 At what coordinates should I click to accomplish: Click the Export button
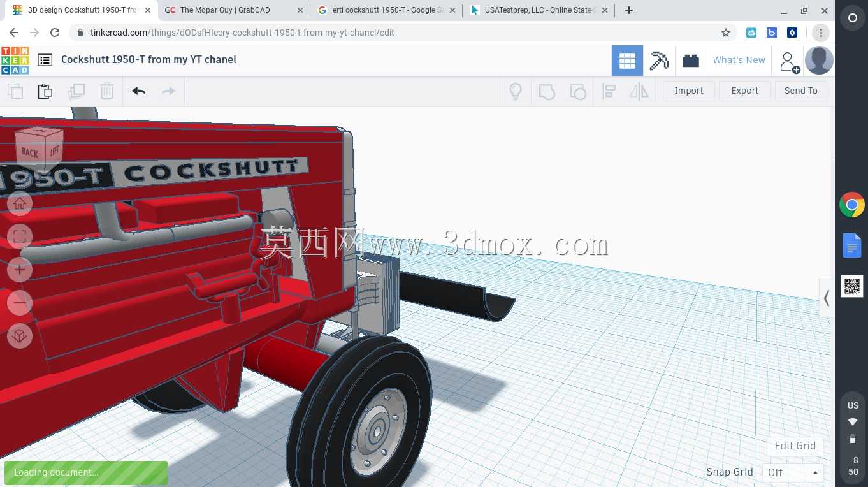(x=744, y=91)
